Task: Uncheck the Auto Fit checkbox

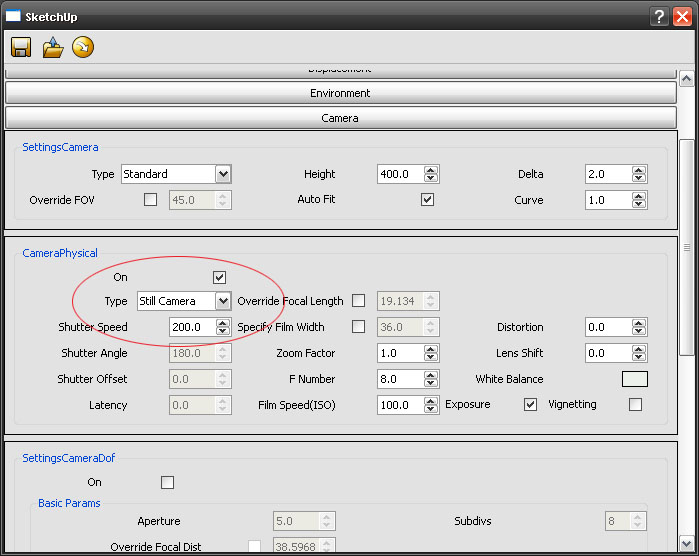Action: [427, 199]
